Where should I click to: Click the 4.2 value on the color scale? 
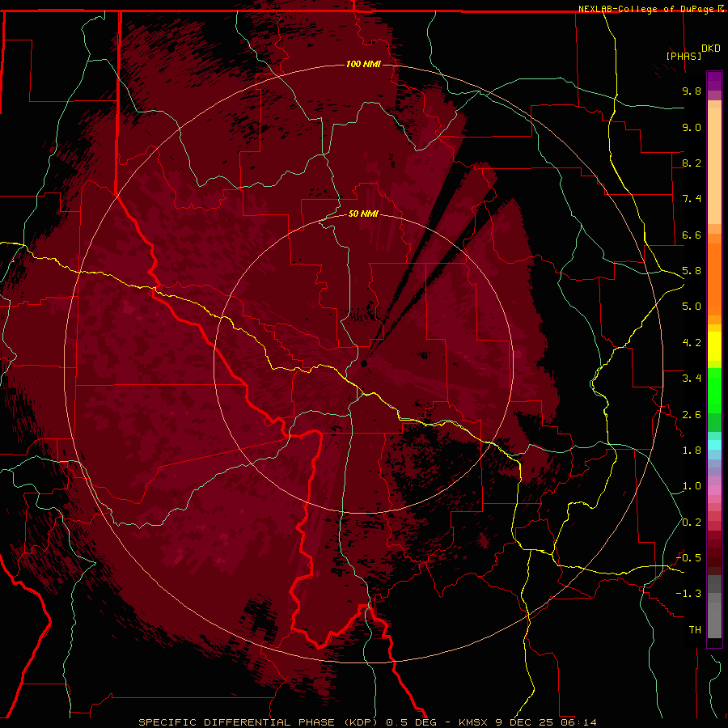[692, 343]
